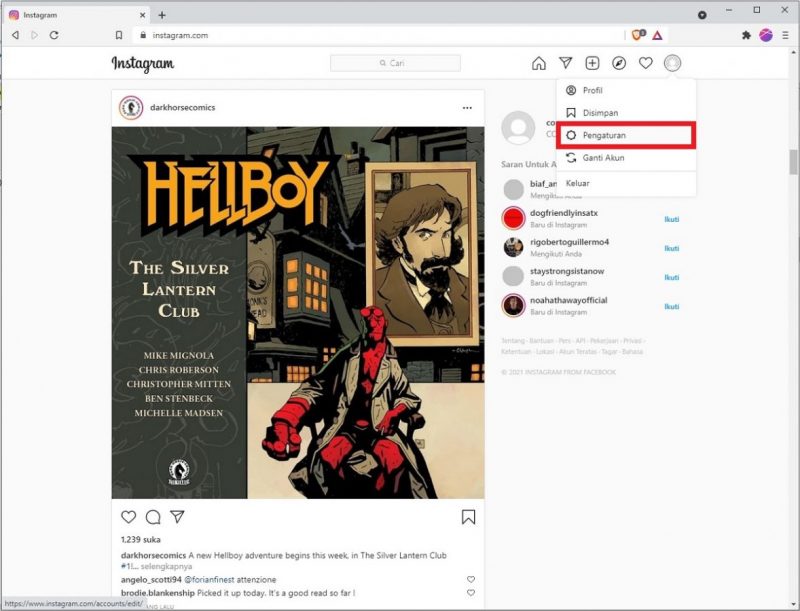Click the instagram.com address bar
The width and height of the screenshot is (800, 611).
tap(378, 35)
